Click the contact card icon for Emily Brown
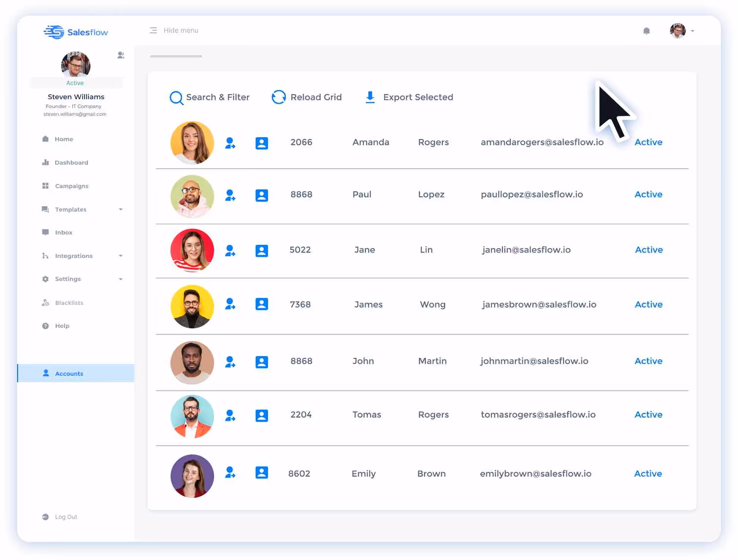The height and width of the screenshot is (560, 738). click(x=262, y=472)
